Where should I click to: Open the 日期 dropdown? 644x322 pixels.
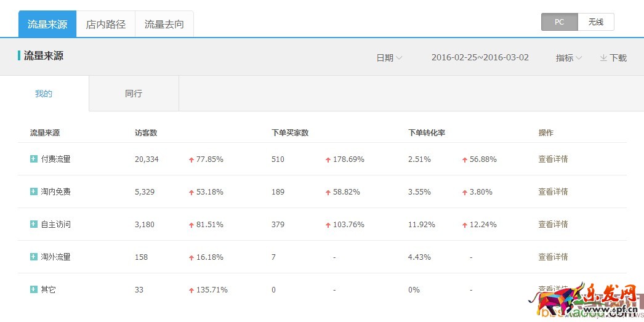pos(389,58)
